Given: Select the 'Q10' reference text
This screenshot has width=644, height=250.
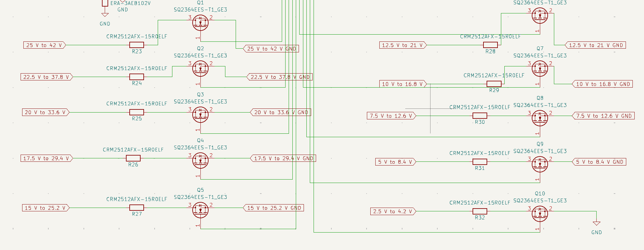Looking at the screenshot, I should (x=540, y=194).
